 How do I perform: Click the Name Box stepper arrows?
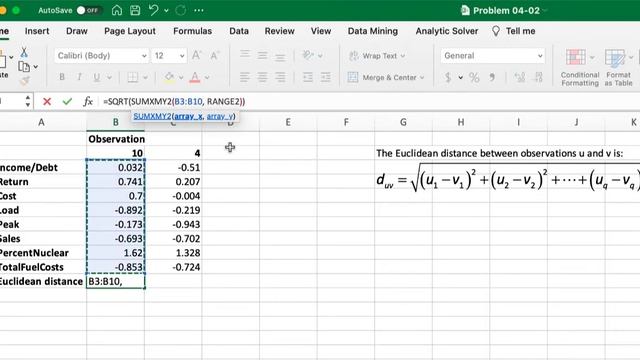[x=28, y=101]
